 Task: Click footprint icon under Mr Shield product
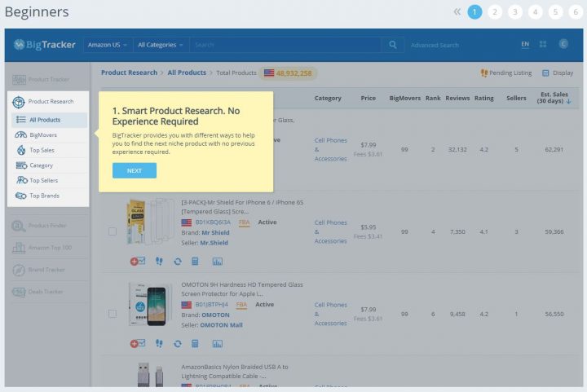pyautogui.click(x=159, y=261)
